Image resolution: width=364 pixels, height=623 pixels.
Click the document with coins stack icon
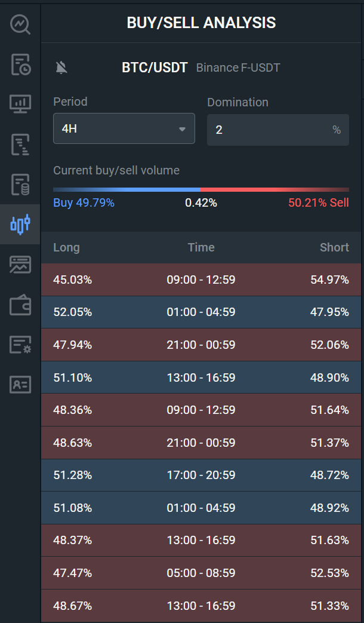coord(20,184)
